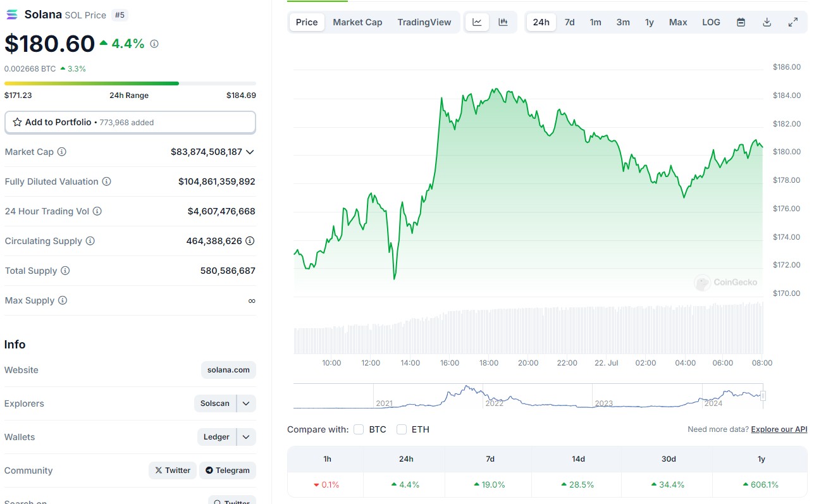Open the solana.com website link
This screenshot has height=504, width=814.
click(x=228, y=370)
